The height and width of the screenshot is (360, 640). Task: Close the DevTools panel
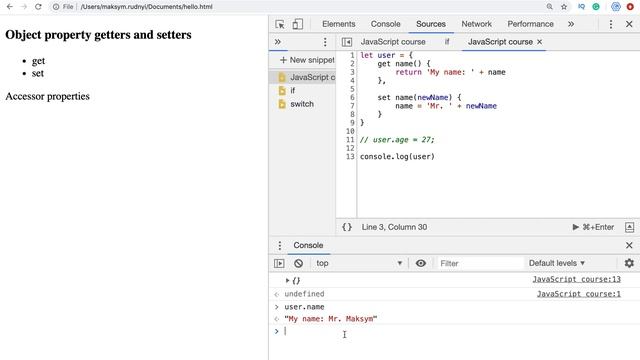click(x=629, y=24)
